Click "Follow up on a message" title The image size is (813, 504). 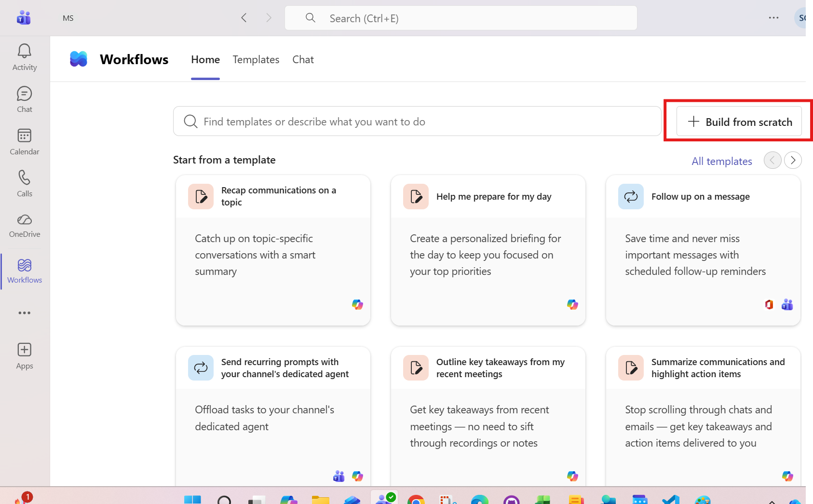tap(701, 196)
